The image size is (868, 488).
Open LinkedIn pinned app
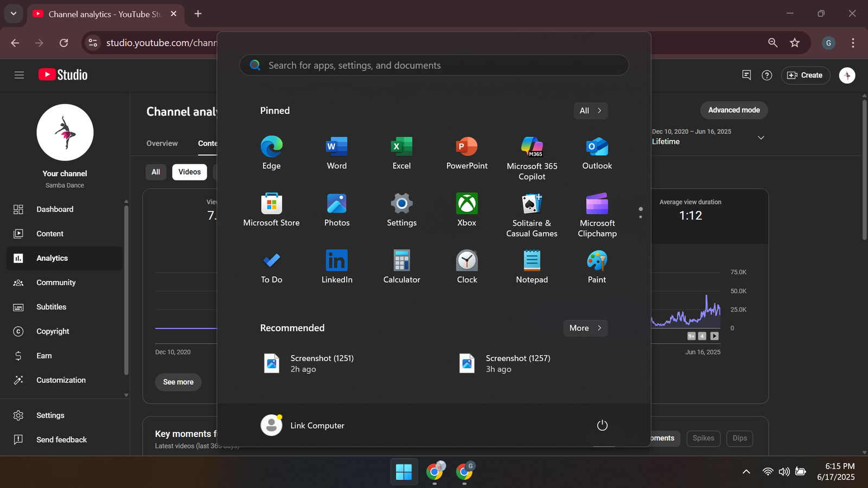[336, 267]
